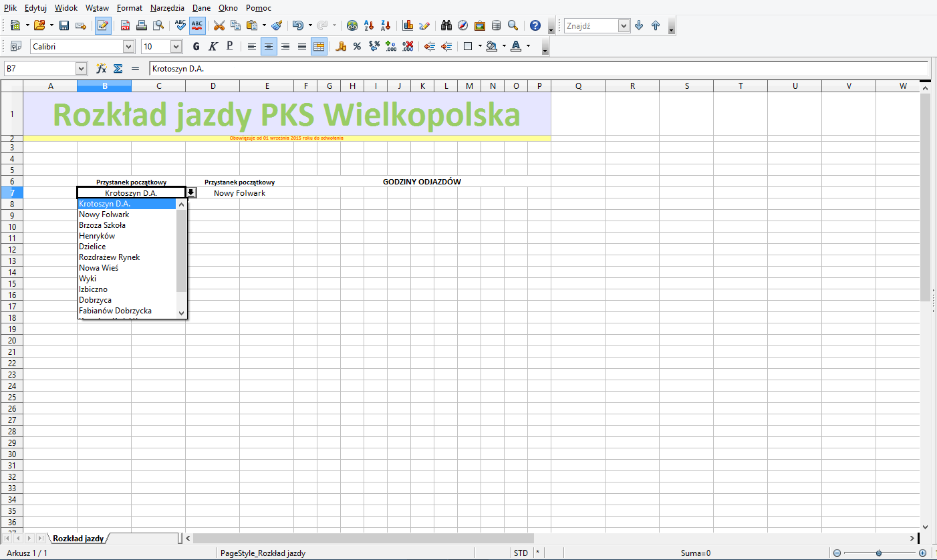Viewport: 937px width, 560px height.
Task: Expand Background Color dropdown arrow
Action: (504, 46)
